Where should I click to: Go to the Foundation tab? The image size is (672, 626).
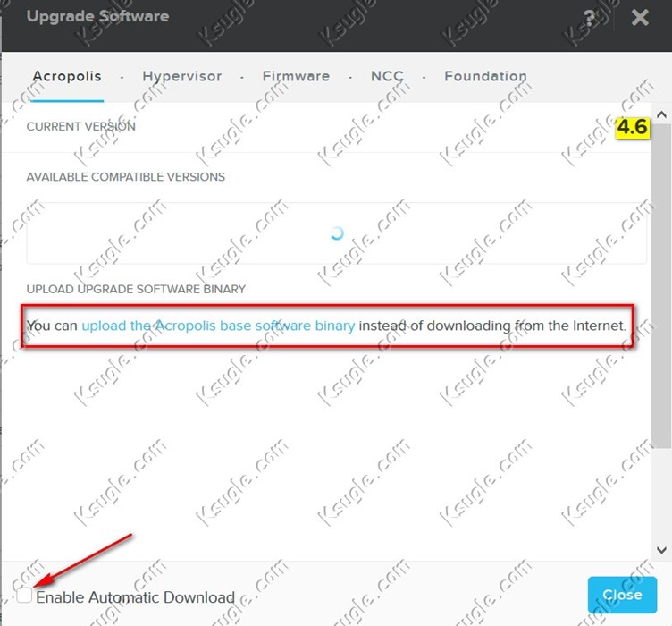485,76
